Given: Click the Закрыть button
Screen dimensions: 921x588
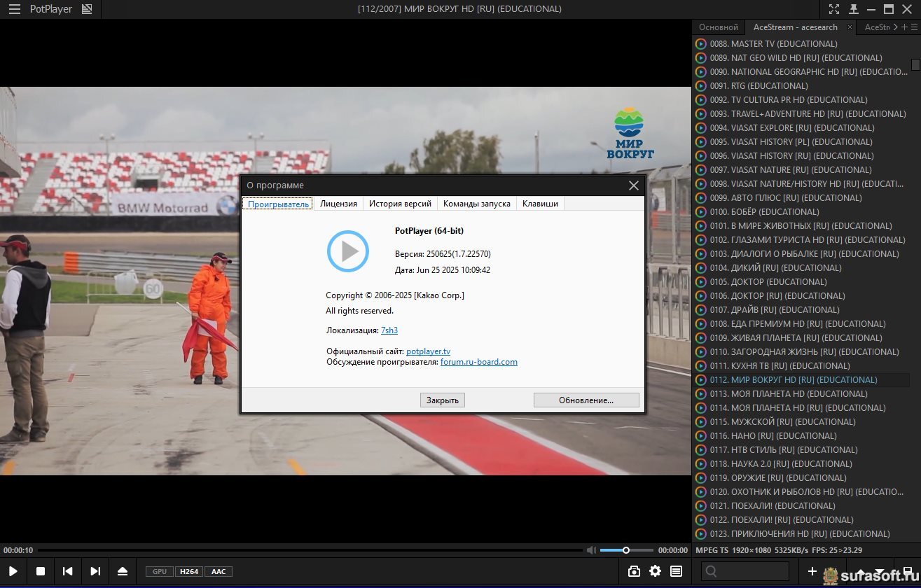Looking at the screenshot, I should (443, 400).
